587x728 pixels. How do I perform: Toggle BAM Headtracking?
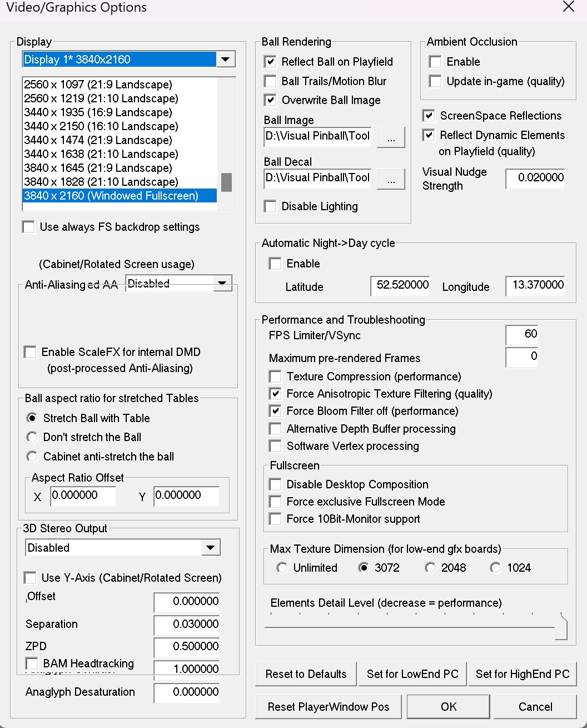(x=31, y=663)
